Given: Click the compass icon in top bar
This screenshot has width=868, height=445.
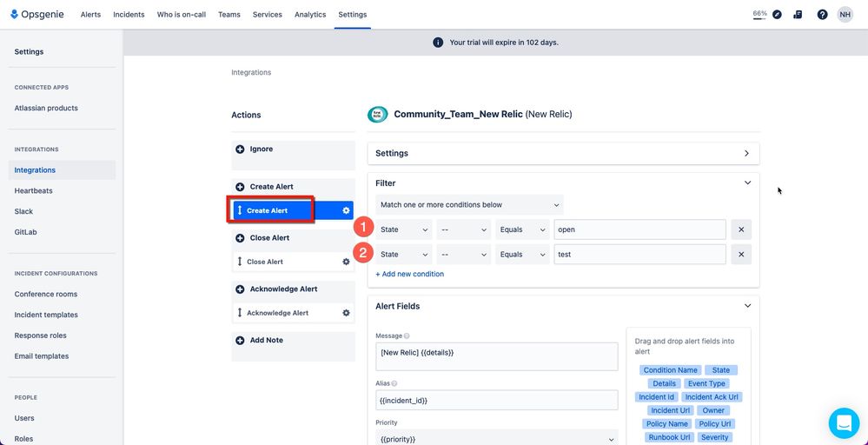Looking at the screenshot, I should pyautogui.click(x=778, y=15).
